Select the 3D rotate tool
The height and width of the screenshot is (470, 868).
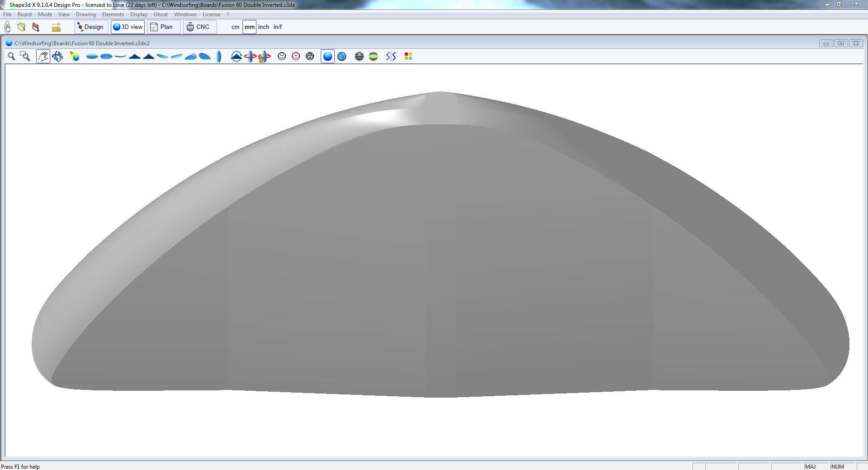(x=57, y=57)
